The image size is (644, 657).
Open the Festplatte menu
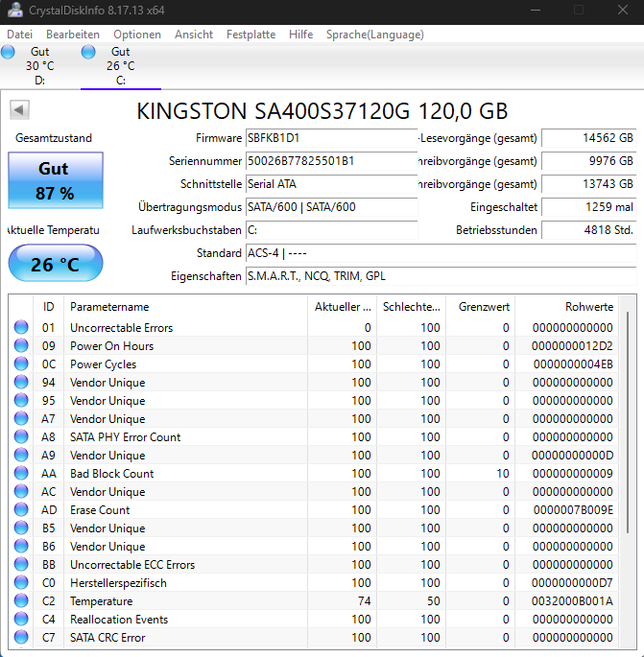250,35
